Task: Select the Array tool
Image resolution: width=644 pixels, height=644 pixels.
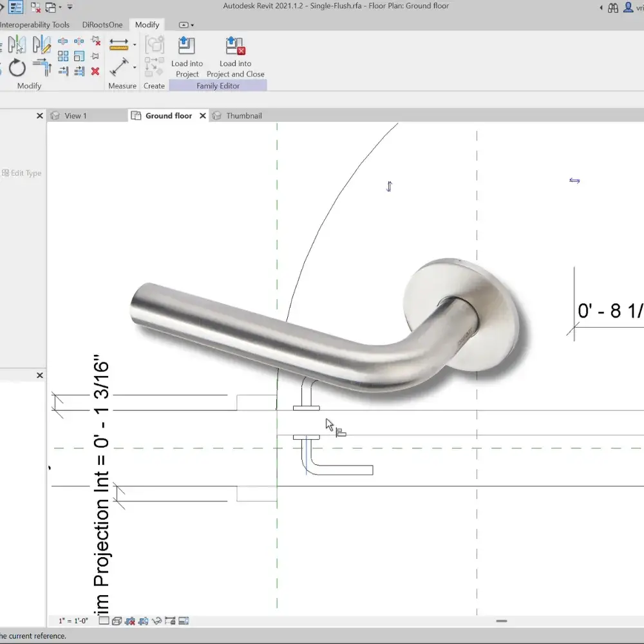Action: coord(64,55)
